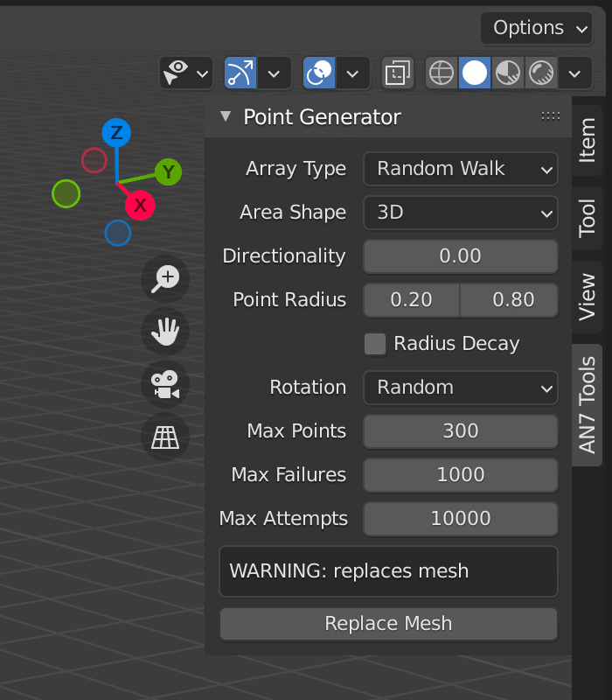Click the selectability and visibility eye icon

177,73
